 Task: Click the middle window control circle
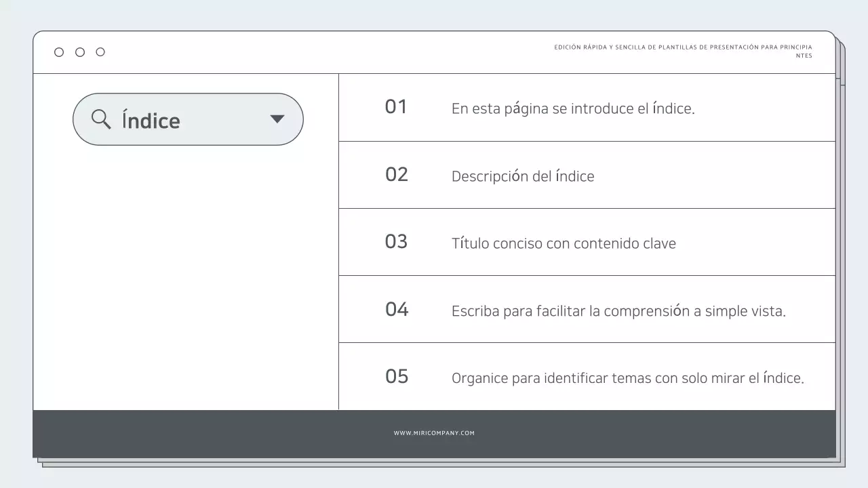coord(79,52)
